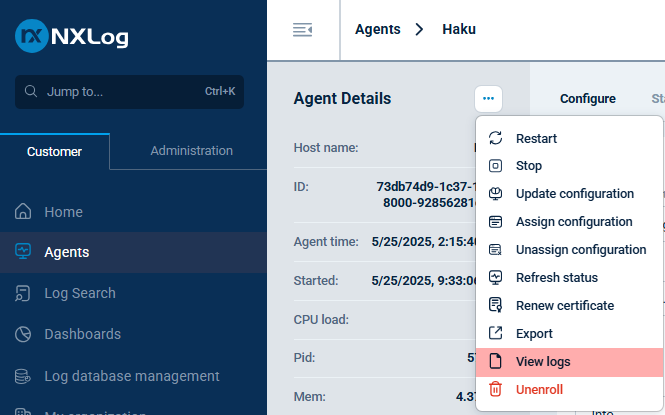The width and height of the screenshot is (665, 415).
Task: Go to Agents breadcrumb link
Action: tap(379, 30)
